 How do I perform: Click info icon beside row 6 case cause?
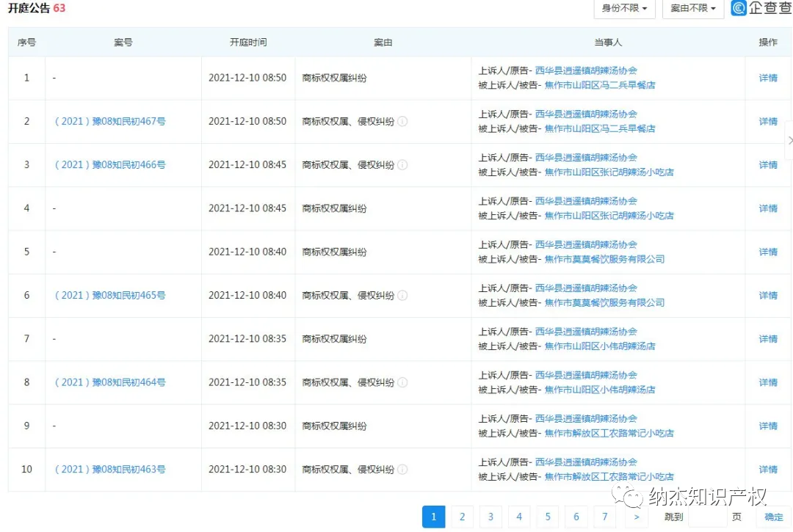point(402,296)
